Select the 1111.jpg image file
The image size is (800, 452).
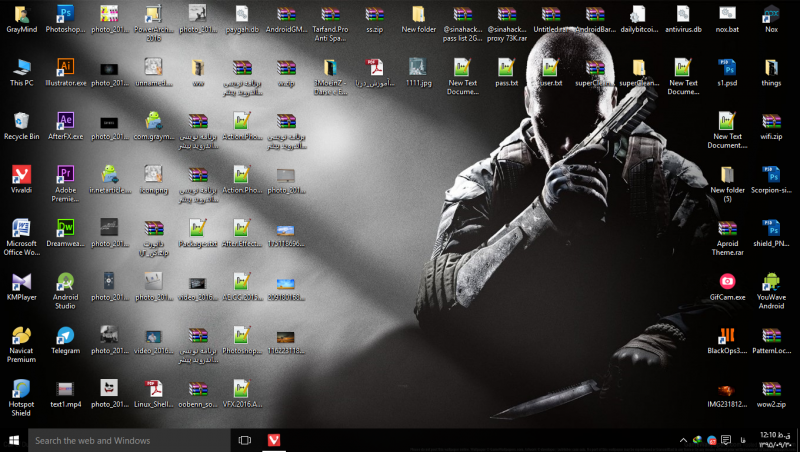(x=418, y=72)
